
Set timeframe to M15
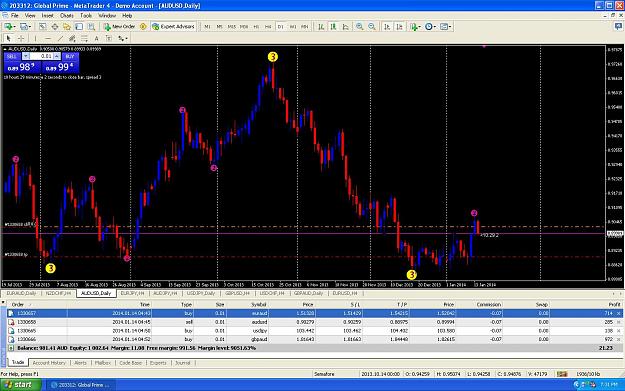coord(232,27)
